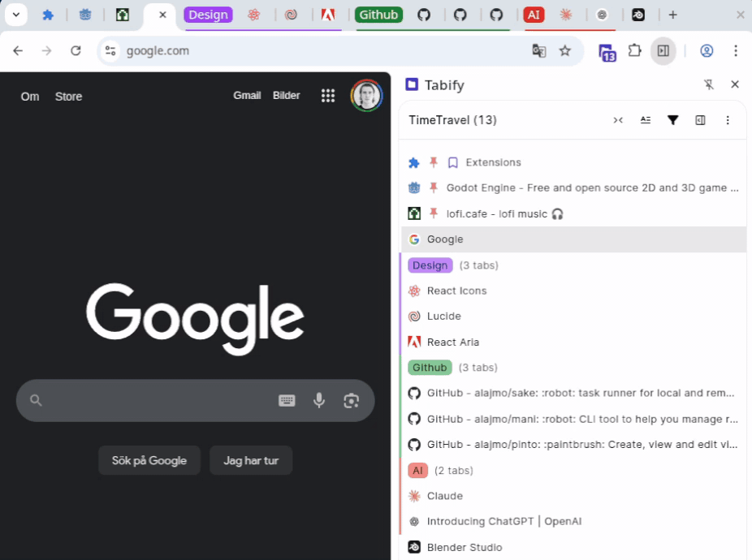
Task: Open the filter icon in Tabify panel
Action: tap(673, 119)
